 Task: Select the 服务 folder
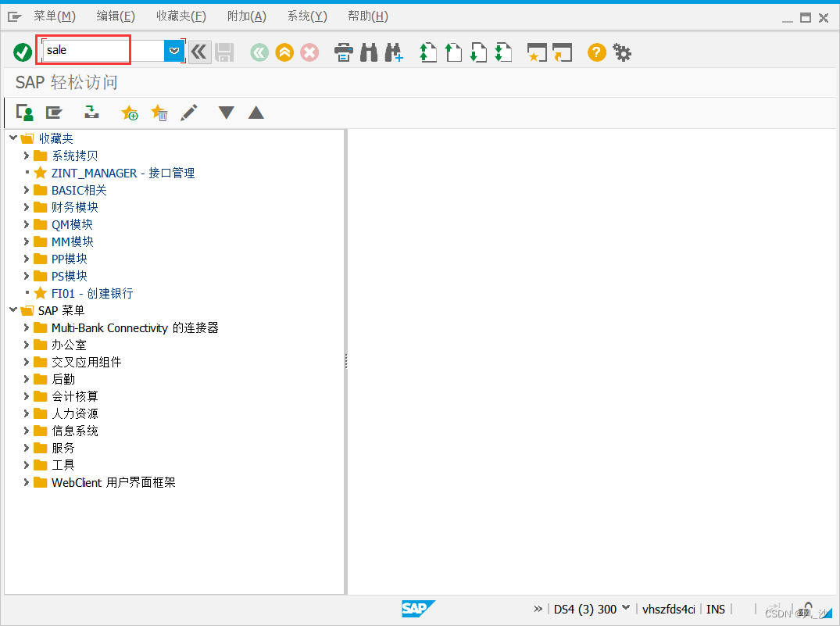[63, 448]
